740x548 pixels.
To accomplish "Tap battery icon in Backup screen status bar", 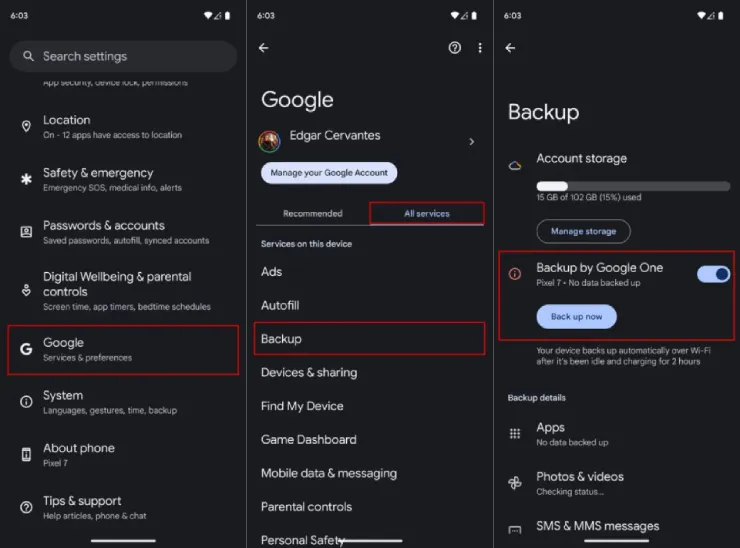I will click(721, 16).
